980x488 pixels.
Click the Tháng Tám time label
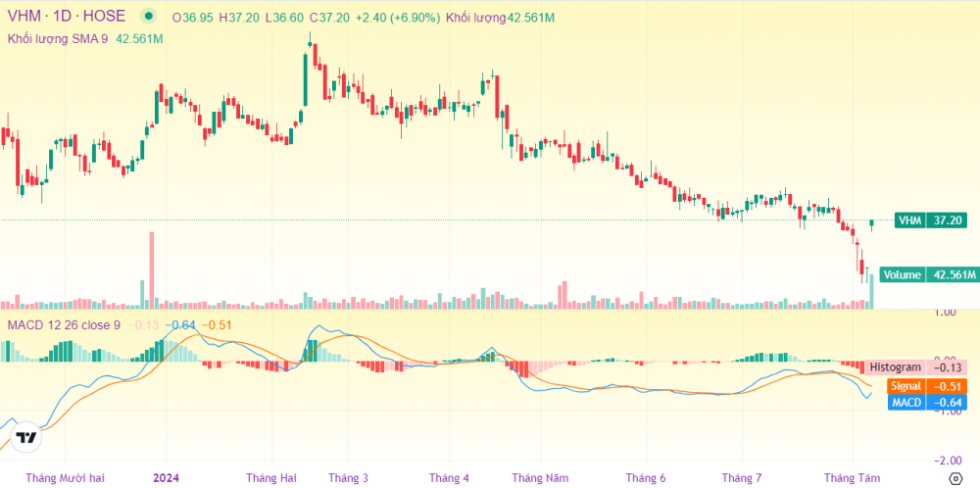coord(852,478)
